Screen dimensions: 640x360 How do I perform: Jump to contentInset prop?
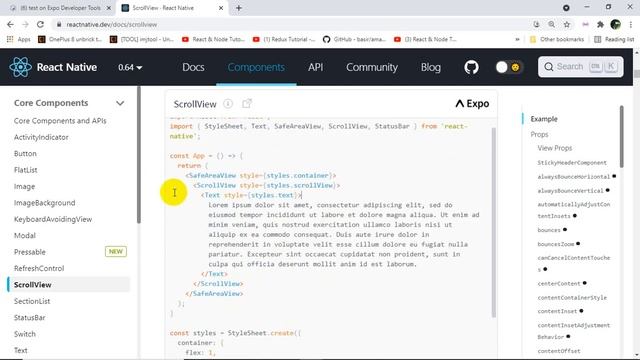coord(557,311)
